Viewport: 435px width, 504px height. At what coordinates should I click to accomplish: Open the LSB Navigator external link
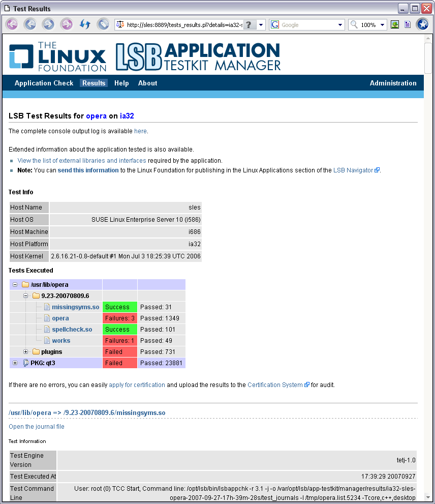pos(356,170)
